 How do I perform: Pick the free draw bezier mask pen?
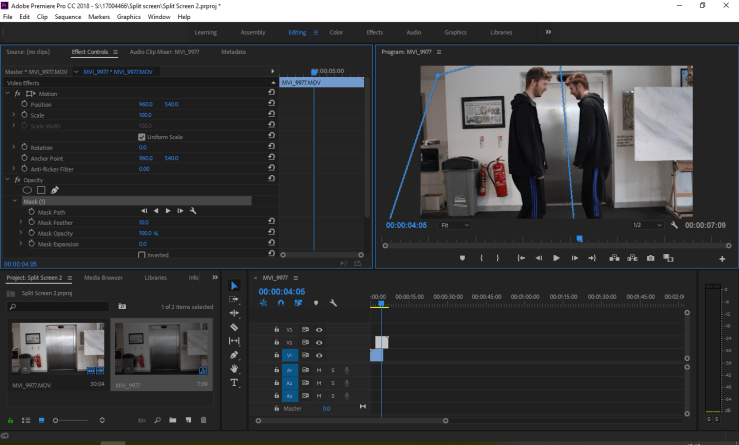tap(55, 190)
